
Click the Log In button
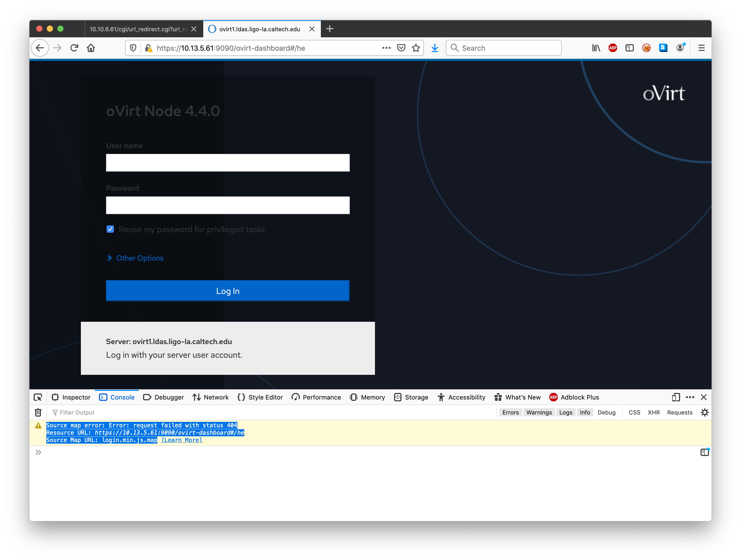pos(228,291)
